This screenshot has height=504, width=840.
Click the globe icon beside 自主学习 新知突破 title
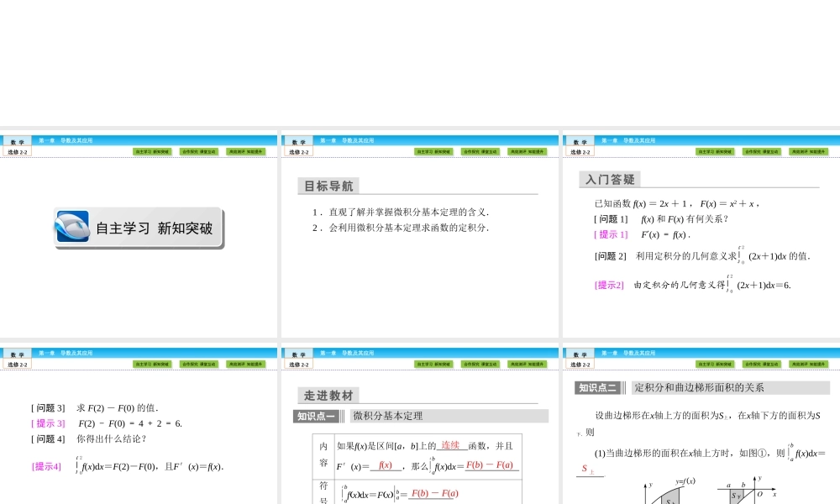click(x=71, y=227)
